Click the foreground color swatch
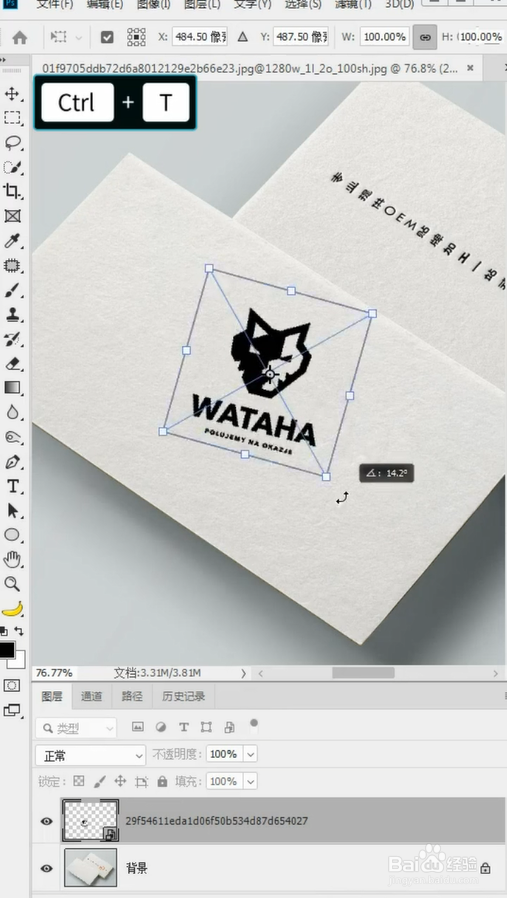 [6, 650]
